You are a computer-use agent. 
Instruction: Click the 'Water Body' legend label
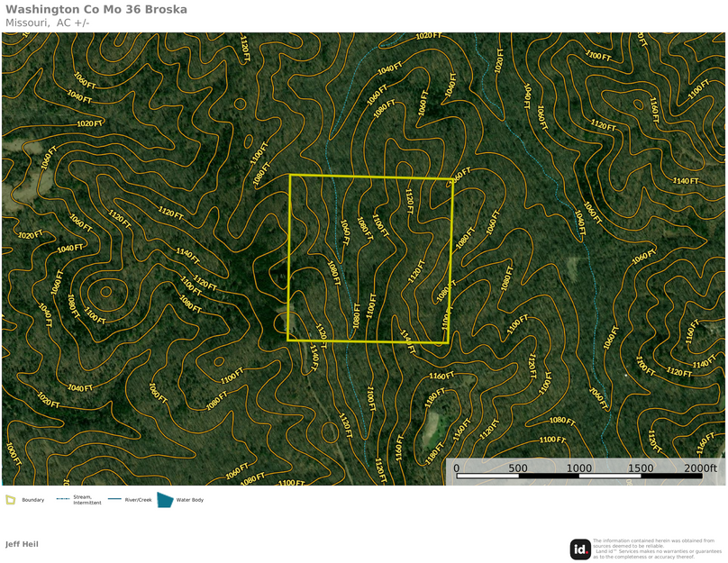point(189,500)
